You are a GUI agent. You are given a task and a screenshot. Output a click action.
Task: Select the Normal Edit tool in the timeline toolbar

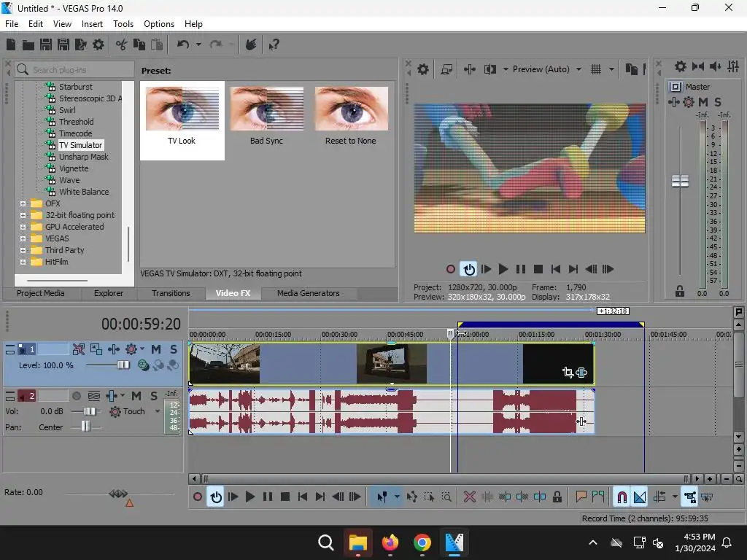pos(382,497)
